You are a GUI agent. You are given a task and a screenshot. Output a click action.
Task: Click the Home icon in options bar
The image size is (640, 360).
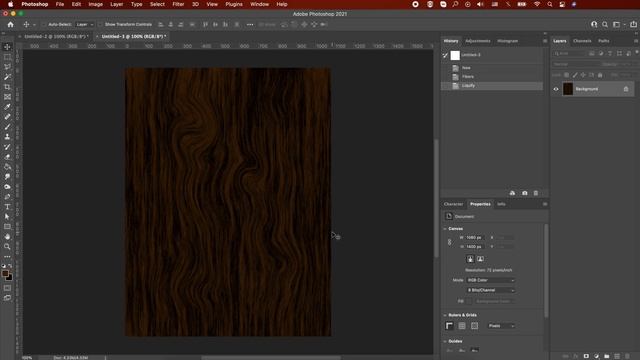(11, 24)
